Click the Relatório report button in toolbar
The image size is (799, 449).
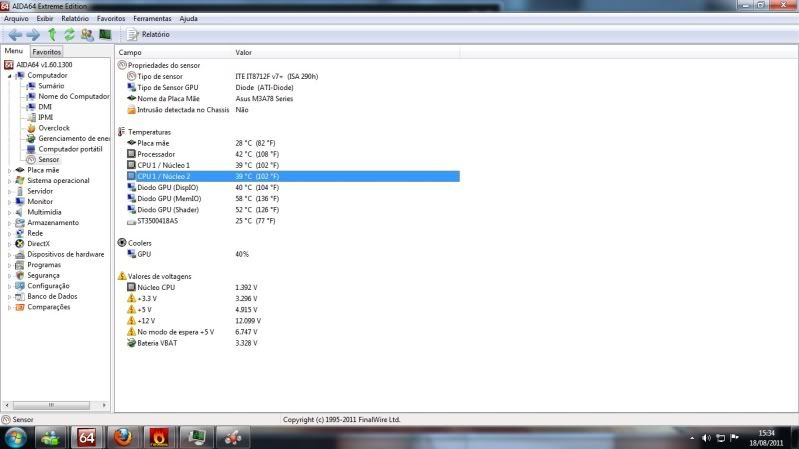[x=148, y=34]
